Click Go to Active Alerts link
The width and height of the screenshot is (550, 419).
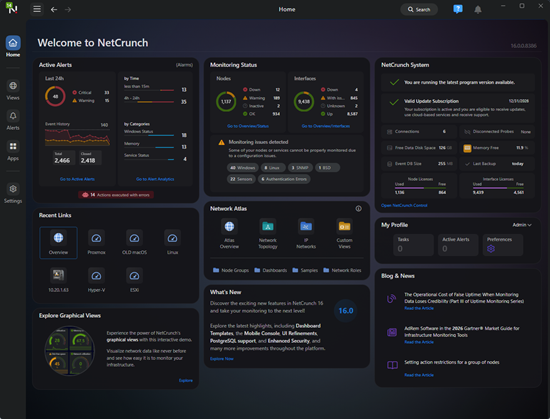(77, 179)
